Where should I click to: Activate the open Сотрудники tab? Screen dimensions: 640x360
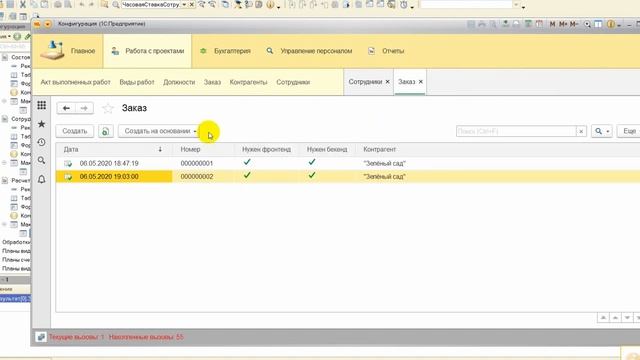pyautogui.click(x=365, y=82)
